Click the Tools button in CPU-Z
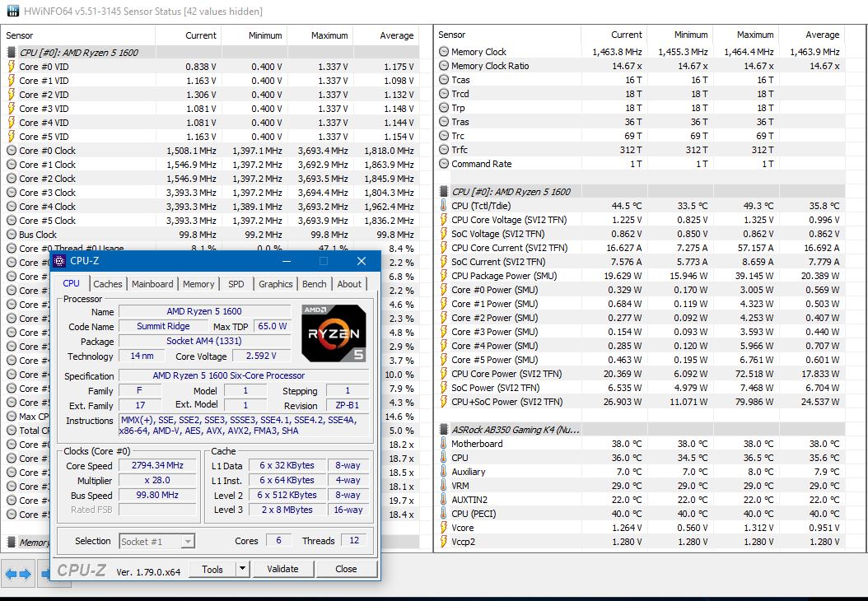 coord(212,569)
